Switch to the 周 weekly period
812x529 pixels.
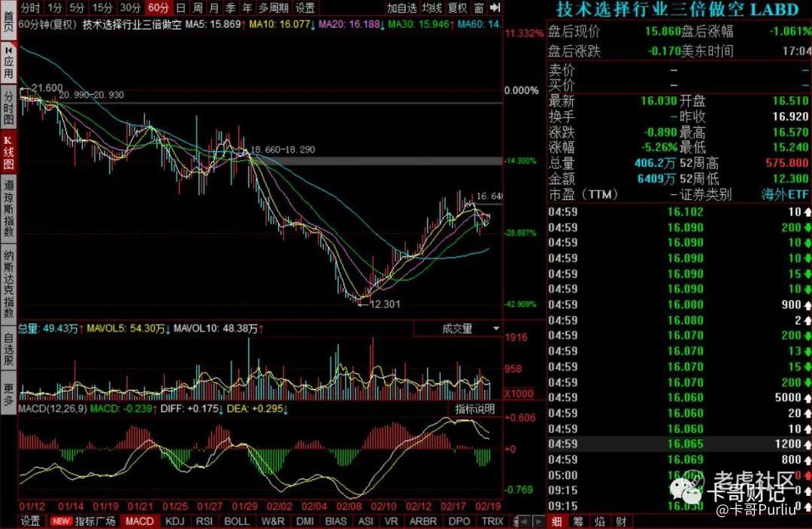pyautogui.click(x=197, y=8)
